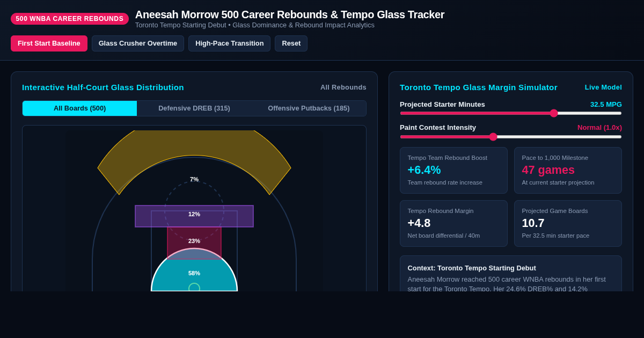Viewport: 644px width, 338px height.
Task: Choose the High-Pace Transition scenario
Action: [229, 43]
